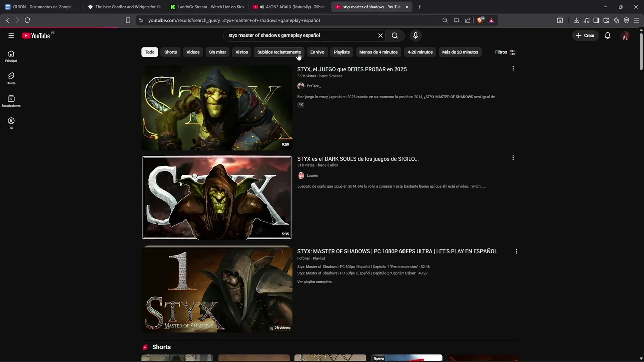
Task: Select the Subidos recientemente chip
Action: click(279, 52)
